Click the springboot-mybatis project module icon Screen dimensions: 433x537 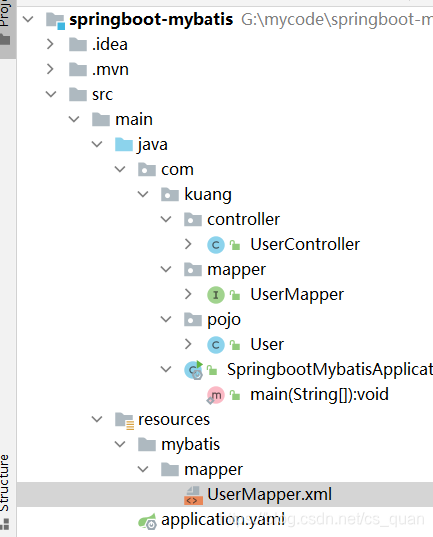tap(55, 21)
